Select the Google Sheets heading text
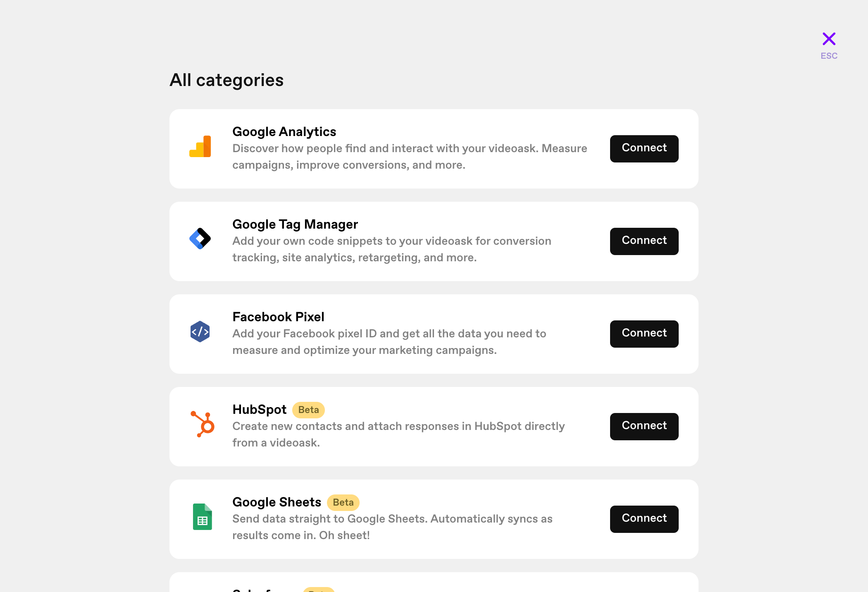 tap(277, 502)
